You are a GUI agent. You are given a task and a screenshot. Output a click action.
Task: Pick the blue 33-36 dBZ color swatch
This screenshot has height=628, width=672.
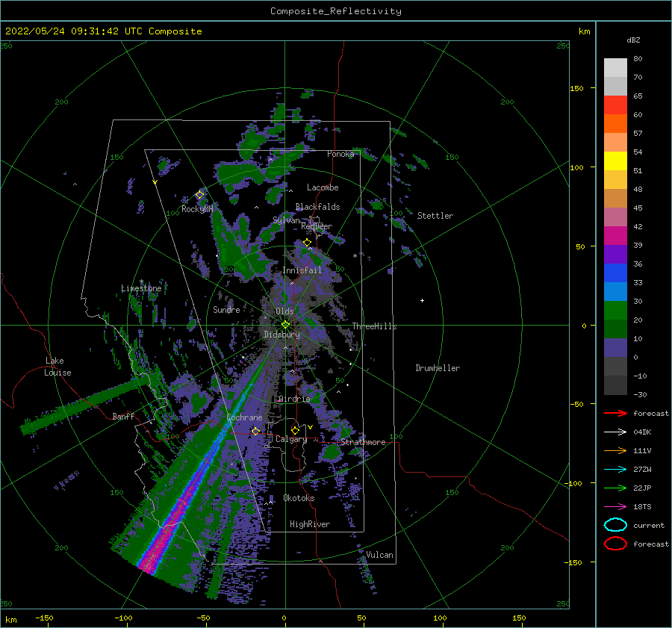(x=615, y=273)
